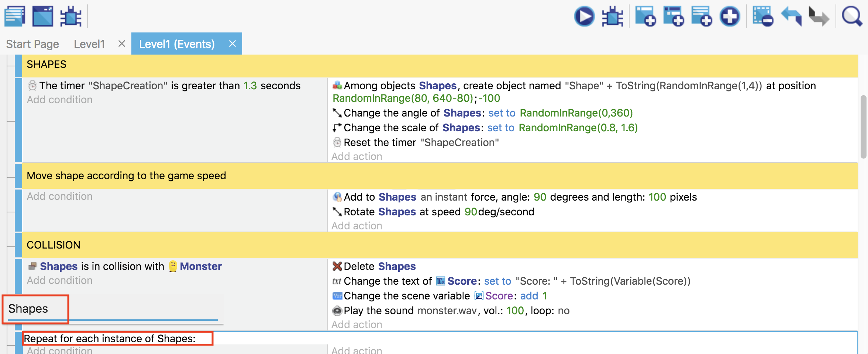This screenshot has width=868, height=354.
Task: Add action below Rotate Shapes action
Action: [356, 226]
